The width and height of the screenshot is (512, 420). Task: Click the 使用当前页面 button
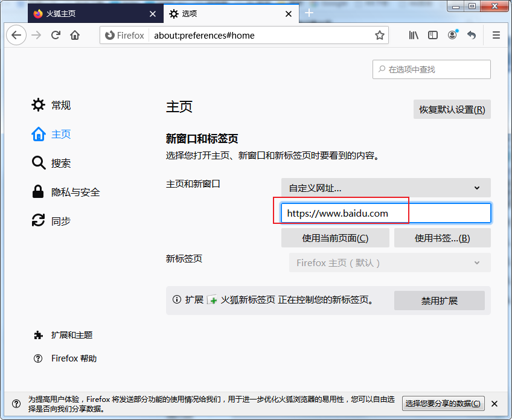coord(334,238)
